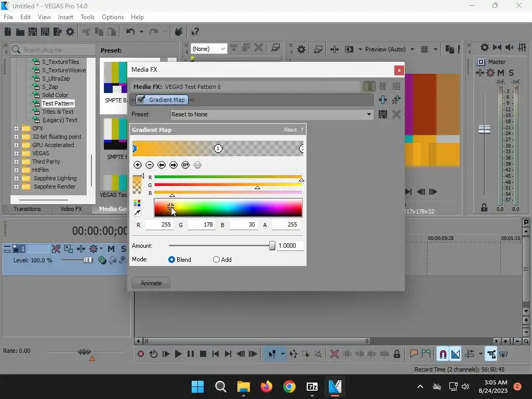Click the R value input field

click(159, 224)
